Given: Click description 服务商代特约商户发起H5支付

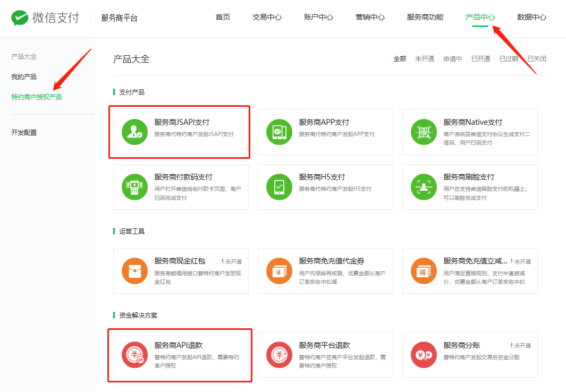Looking at the screenshot, I should 335,189.
